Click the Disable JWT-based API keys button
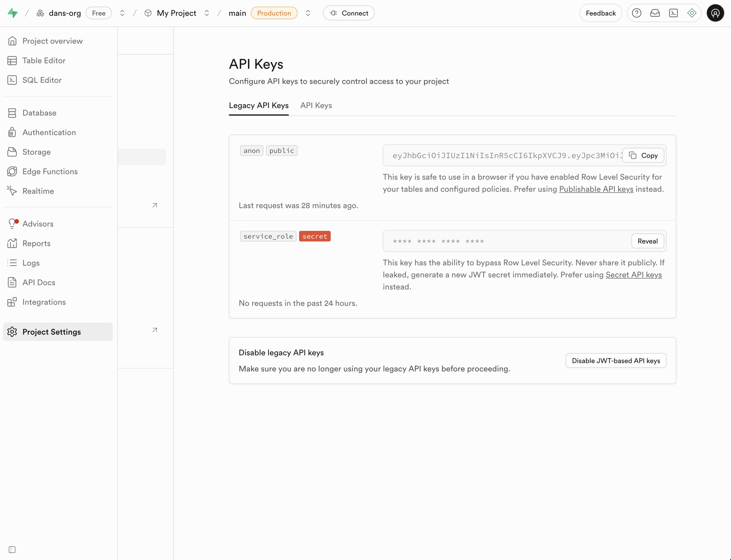 (x=615, y=360)
